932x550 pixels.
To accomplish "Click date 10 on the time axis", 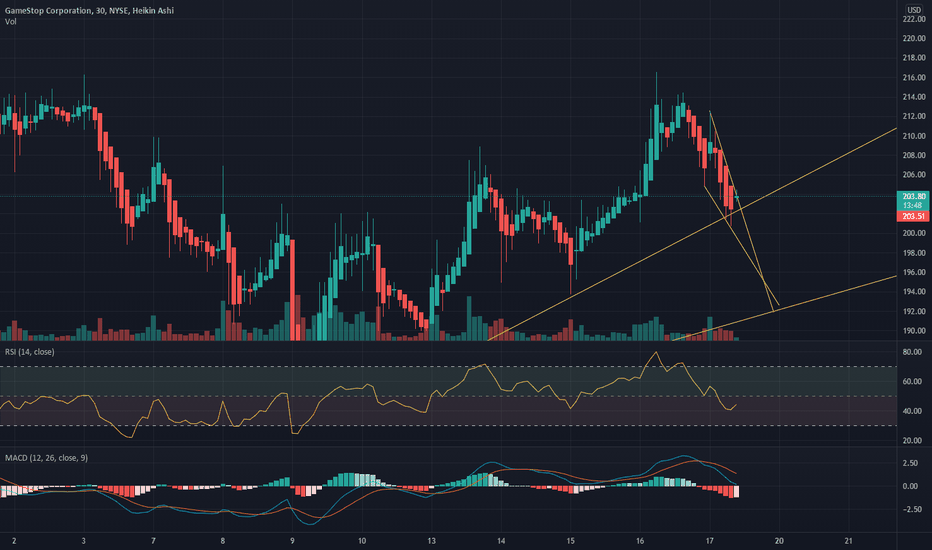I will point(362,541).
